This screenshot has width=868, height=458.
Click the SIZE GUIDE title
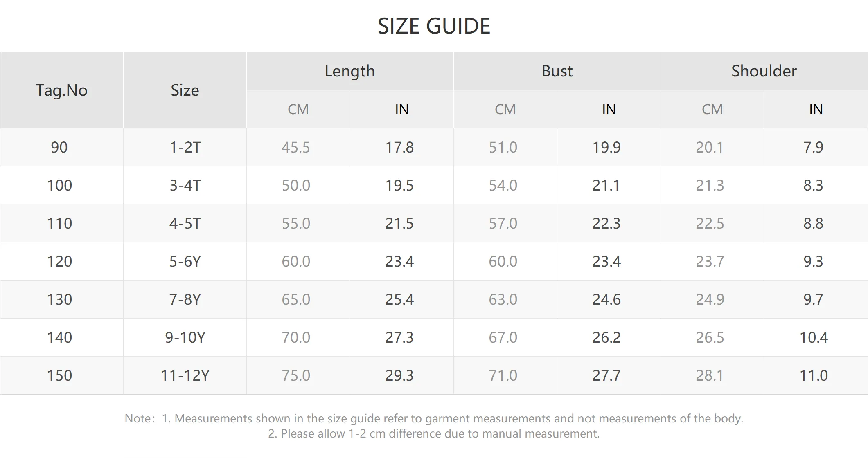tap(434, 26)
